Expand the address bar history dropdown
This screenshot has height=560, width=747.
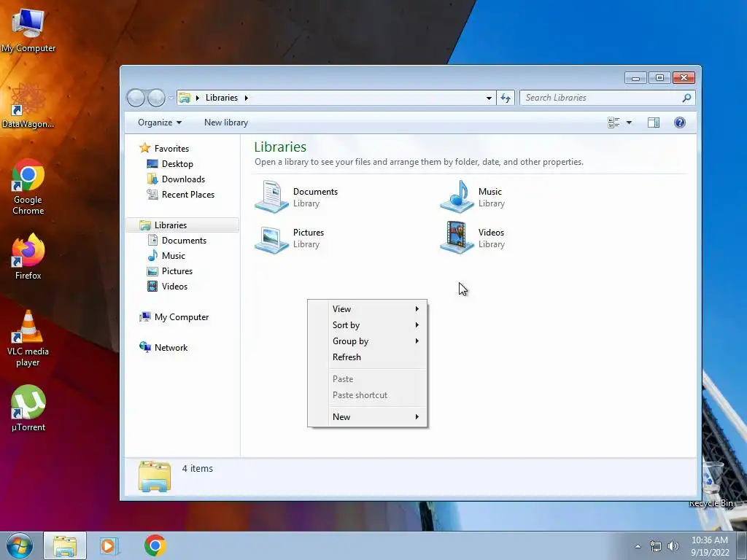pyautogui.click(x=489, y=98)
